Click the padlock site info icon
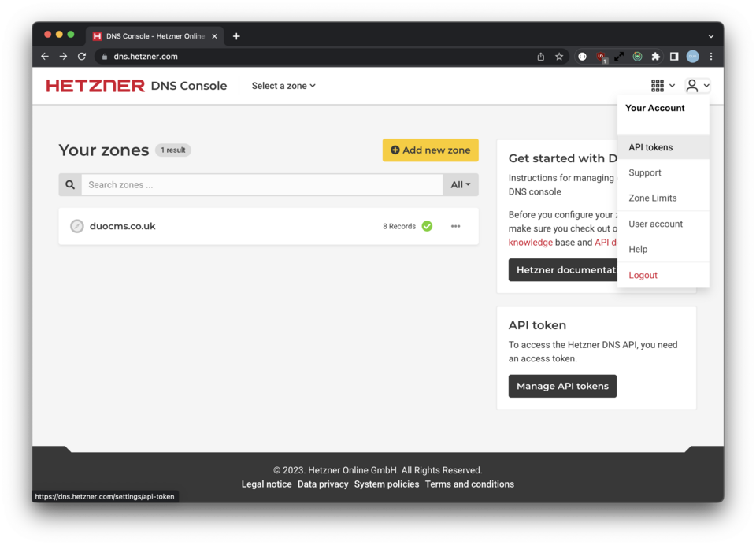The image size is (756, 545). pos(105,57)
